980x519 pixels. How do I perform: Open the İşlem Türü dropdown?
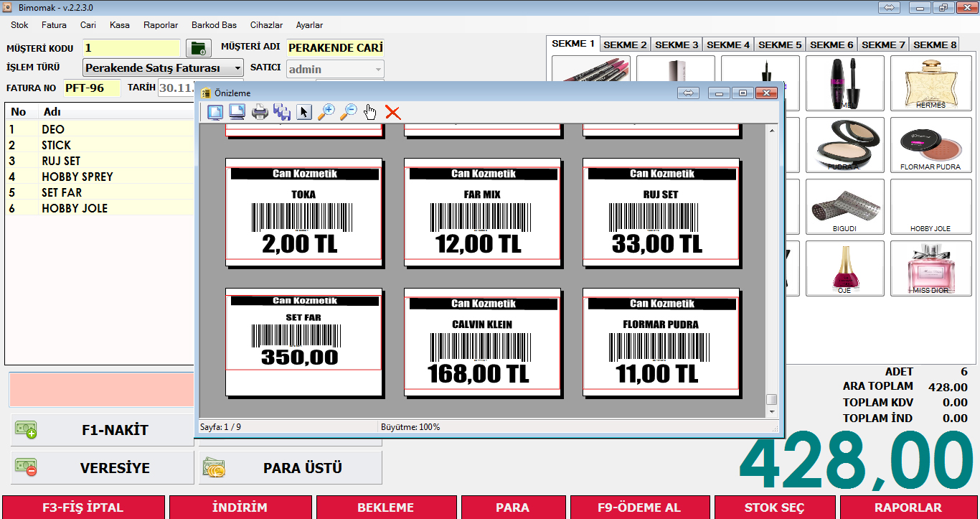164,68
